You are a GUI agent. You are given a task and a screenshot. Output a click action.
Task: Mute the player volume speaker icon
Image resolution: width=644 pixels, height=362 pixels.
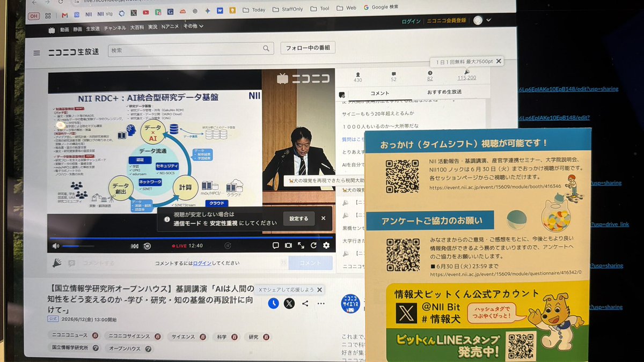(56, 246)
